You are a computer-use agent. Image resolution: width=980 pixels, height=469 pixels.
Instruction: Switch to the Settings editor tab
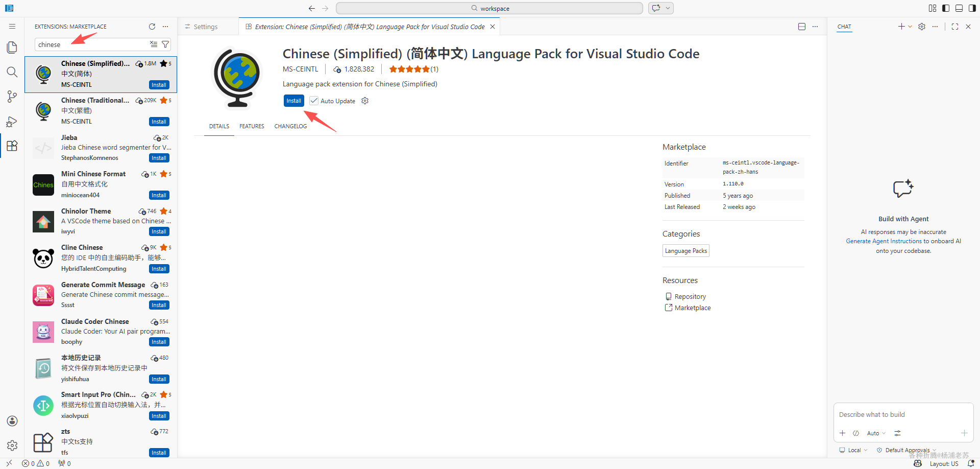coord(206,27)
